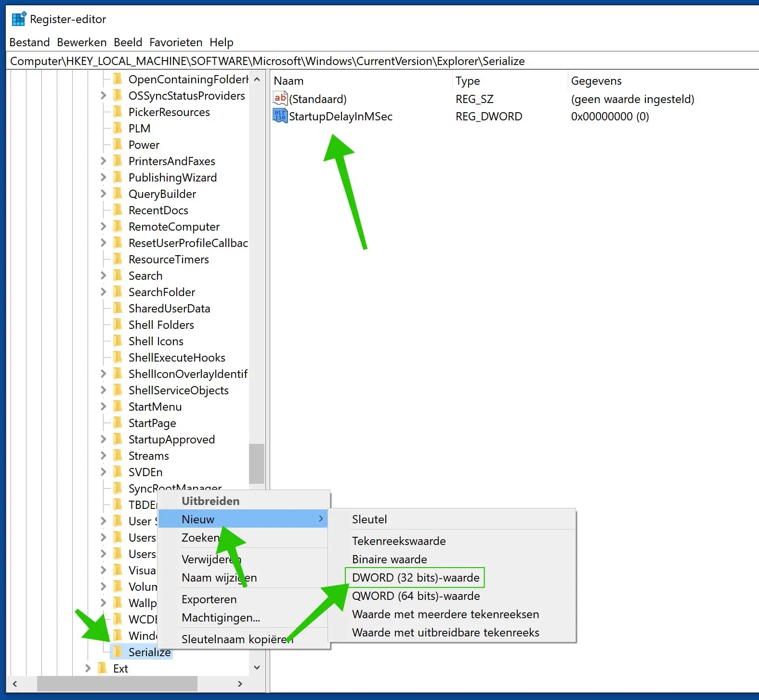Click the Power folder icon
This screenshot has height=700, width=759.
pyautogui.click(x=118, y=144)
